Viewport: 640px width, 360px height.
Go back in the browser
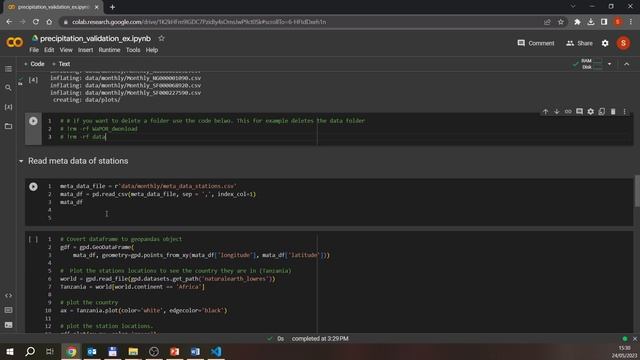point(9,22)
